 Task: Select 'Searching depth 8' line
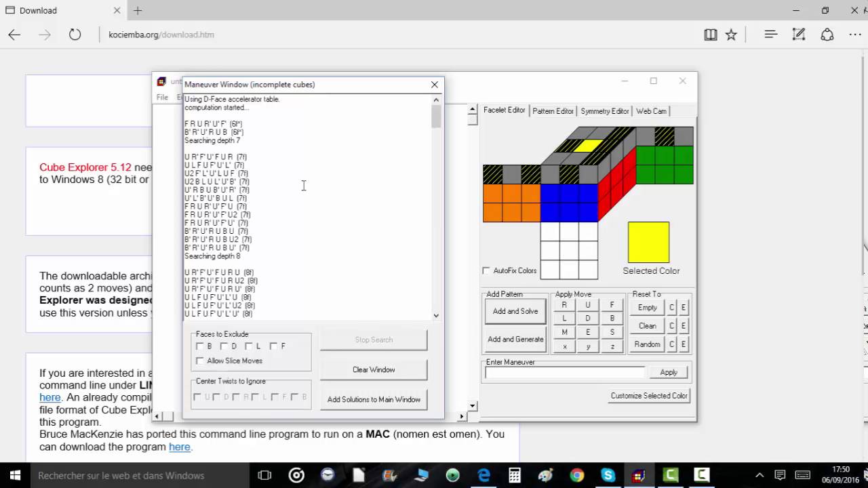coord(212,256)
